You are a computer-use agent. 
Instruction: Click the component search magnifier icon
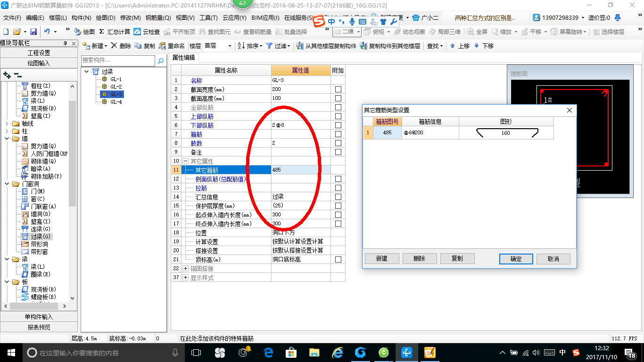click(161, 60)
